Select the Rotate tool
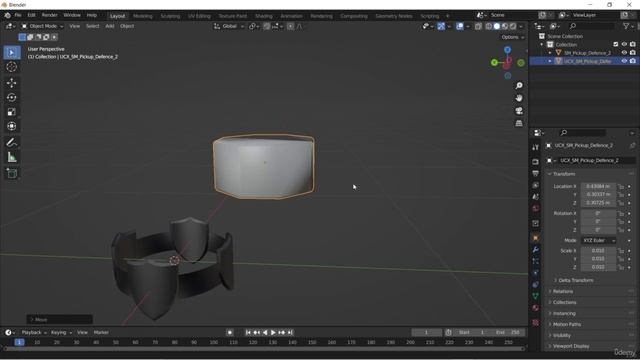640x360 pixels. [11, 97]
